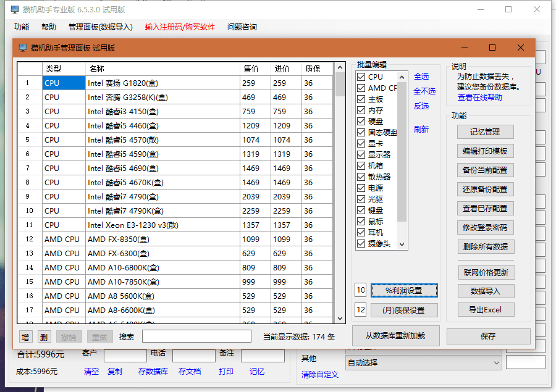The height and width of the screenshot is (392, 556).
Task: Click the 打印 link in main window
Action: click(x=226, y=372)
